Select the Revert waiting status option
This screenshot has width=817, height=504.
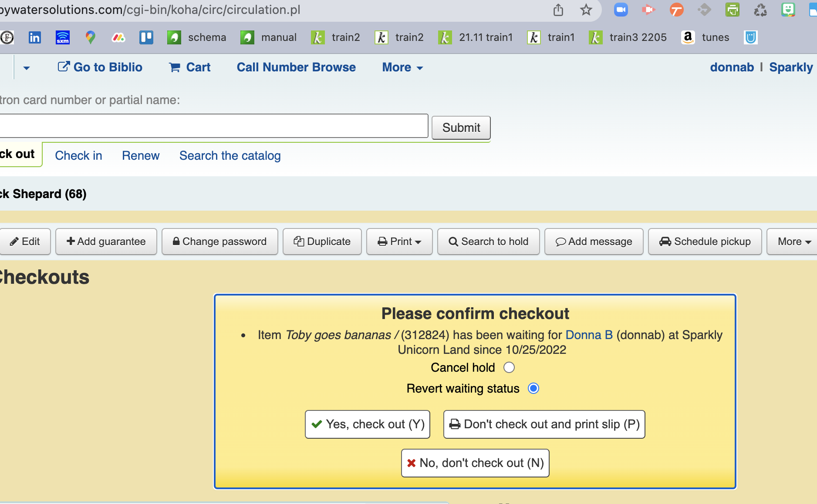coord(533,388)
